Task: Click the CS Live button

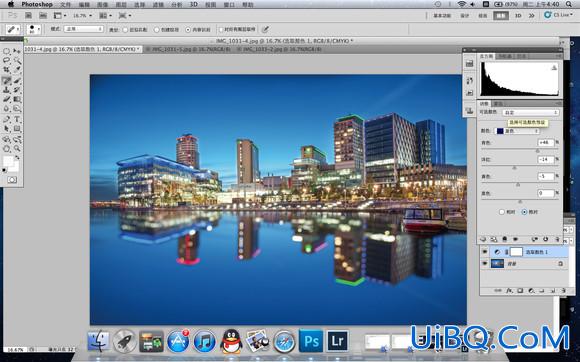Action: point(558,15)
